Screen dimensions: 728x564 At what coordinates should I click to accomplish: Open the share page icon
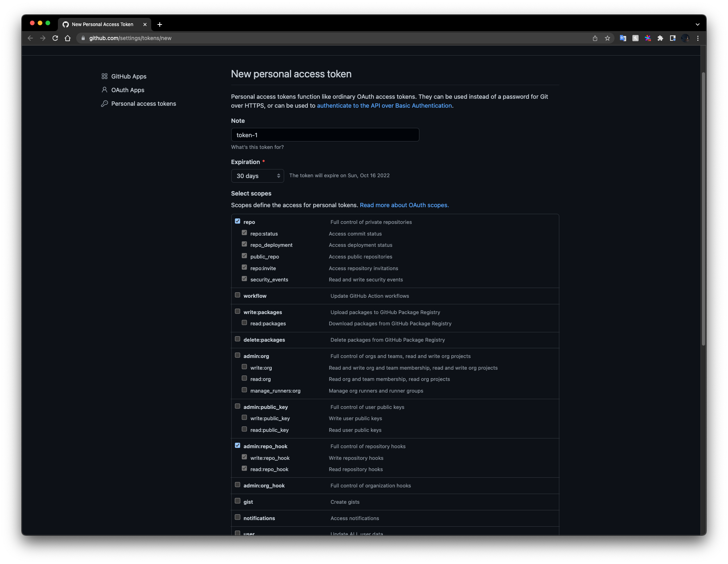pyautogui.click(x=595, y=38)
